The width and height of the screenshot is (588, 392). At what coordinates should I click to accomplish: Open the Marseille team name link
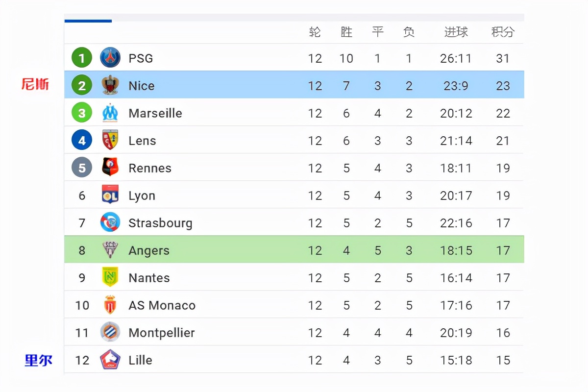coord(155,113)
